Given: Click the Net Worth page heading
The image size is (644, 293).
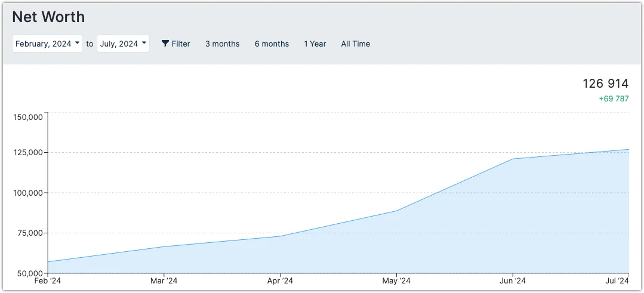Looking at the screenshot, I should pos(48,17).
